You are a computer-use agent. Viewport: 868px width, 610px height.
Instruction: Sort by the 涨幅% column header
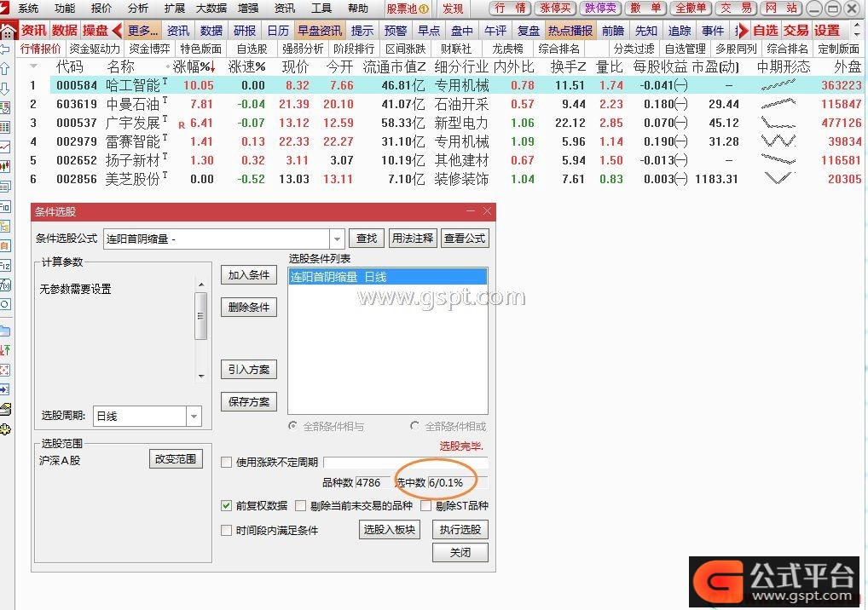[x=194, y=67]
